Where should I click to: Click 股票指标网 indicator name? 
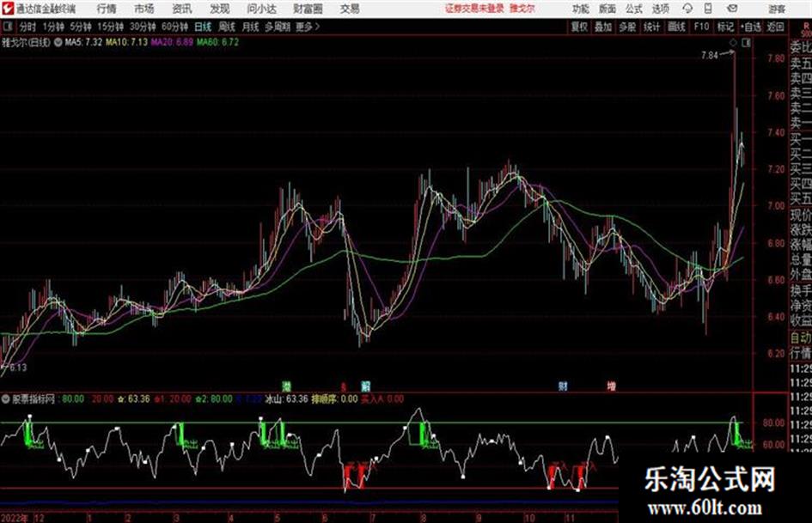[x=34, y=399]
